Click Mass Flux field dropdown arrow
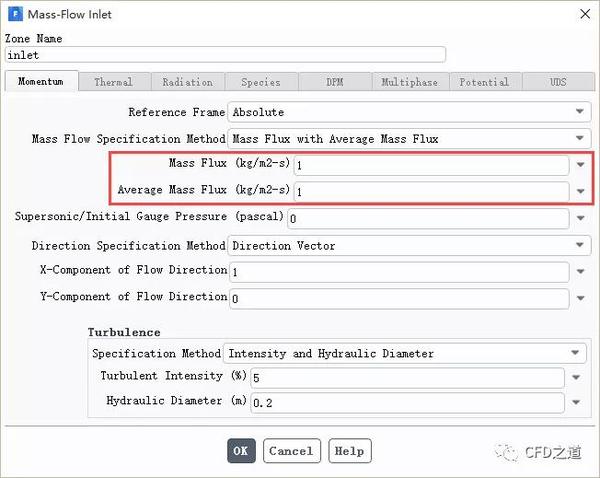600x478 pixels. coord(581,165)
